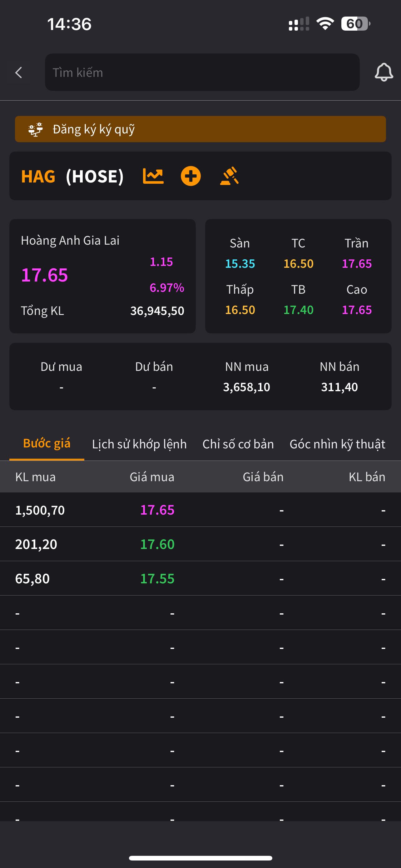Screen dimensions: 401x868
Task: Tap the Dư bán label
Action: click(154, 367)
